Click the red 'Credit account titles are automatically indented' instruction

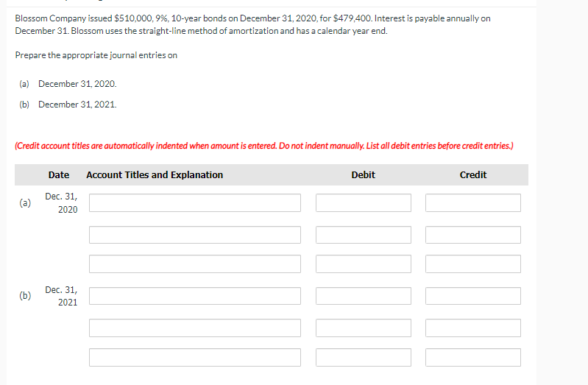[x=264, y=146]
